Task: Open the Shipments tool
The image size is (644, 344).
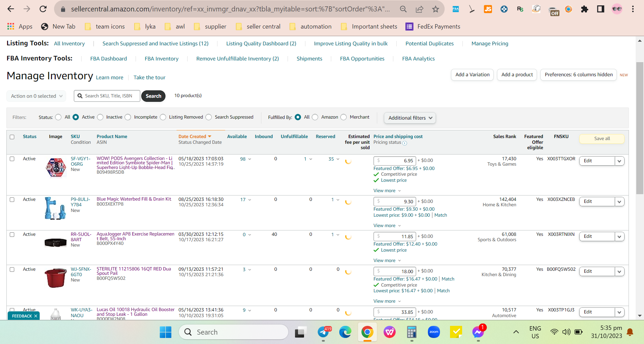Action: (x=309, y=59)
